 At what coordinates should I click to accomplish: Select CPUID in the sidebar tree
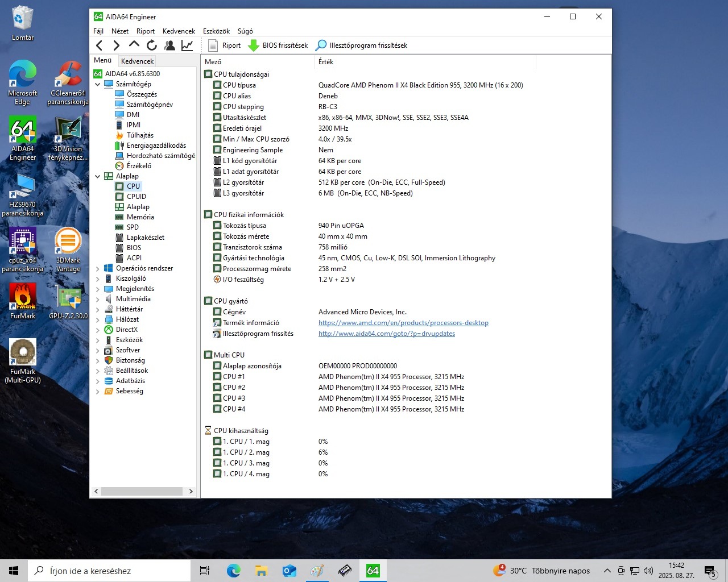136,197
